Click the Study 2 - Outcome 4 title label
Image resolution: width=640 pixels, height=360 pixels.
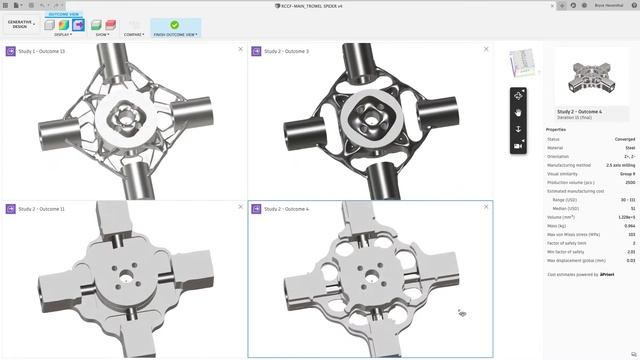click(x=580, y=111)
